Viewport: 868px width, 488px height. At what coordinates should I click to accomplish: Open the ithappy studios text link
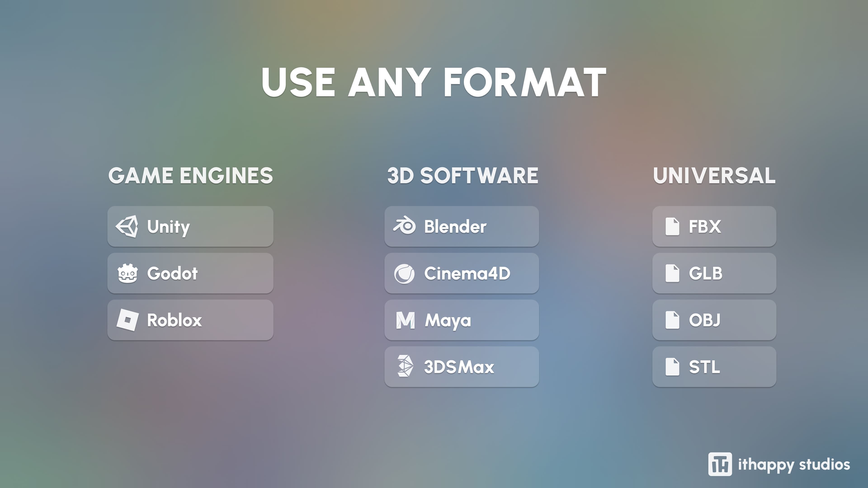point(794,465)
